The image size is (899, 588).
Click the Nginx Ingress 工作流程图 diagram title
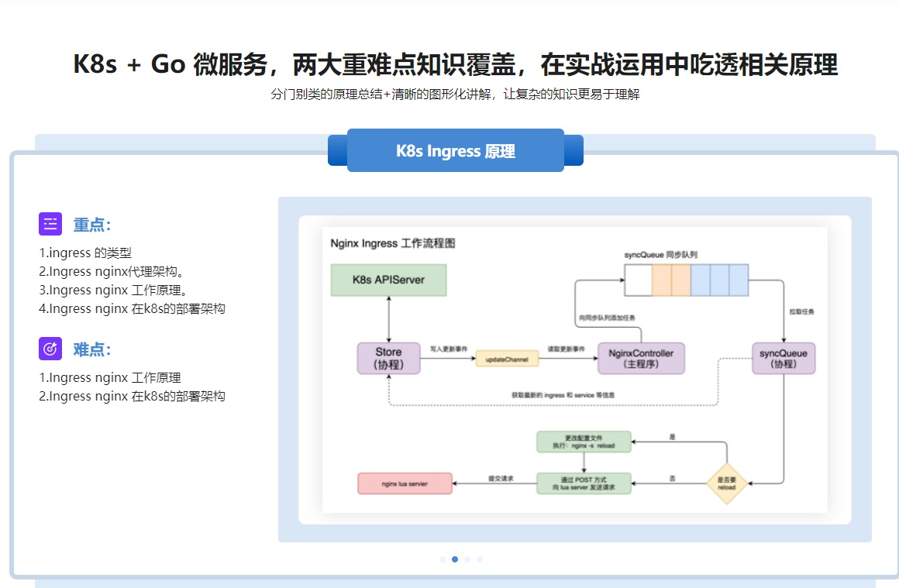[393, 243]
